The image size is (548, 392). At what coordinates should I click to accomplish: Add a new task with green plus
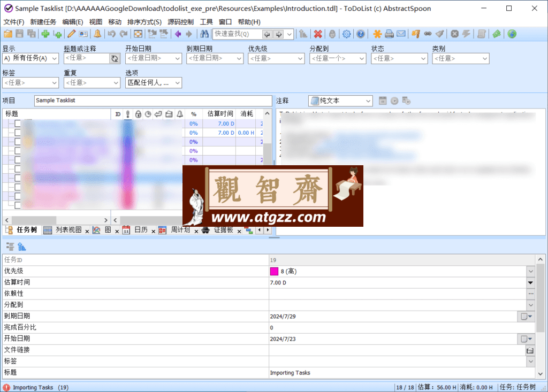point(45,34)
